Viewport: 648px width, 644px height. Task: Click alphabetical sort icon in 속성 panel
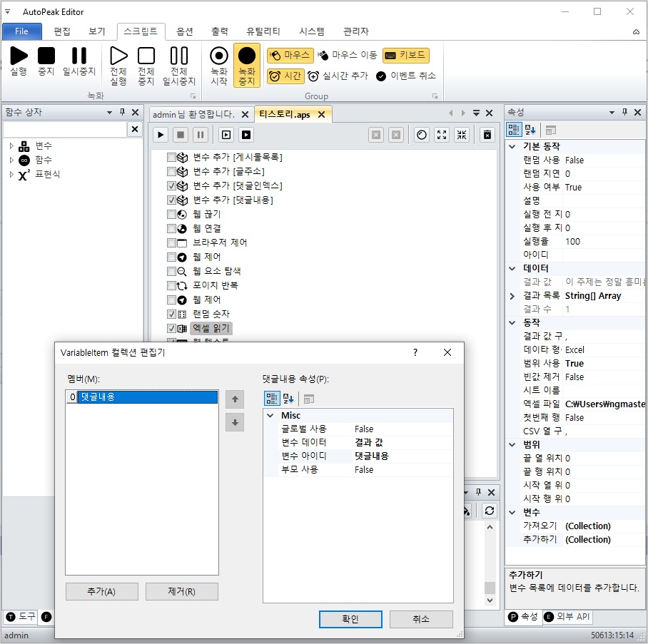[530, 130]
